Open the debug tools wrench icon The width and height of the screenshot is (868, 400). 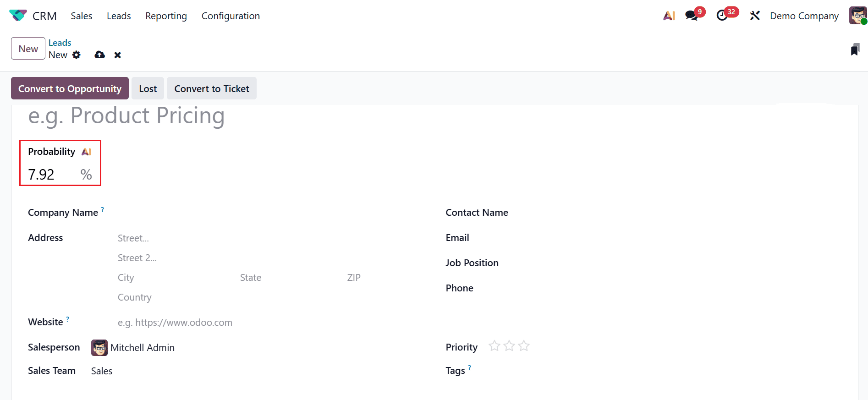(755, 16)
